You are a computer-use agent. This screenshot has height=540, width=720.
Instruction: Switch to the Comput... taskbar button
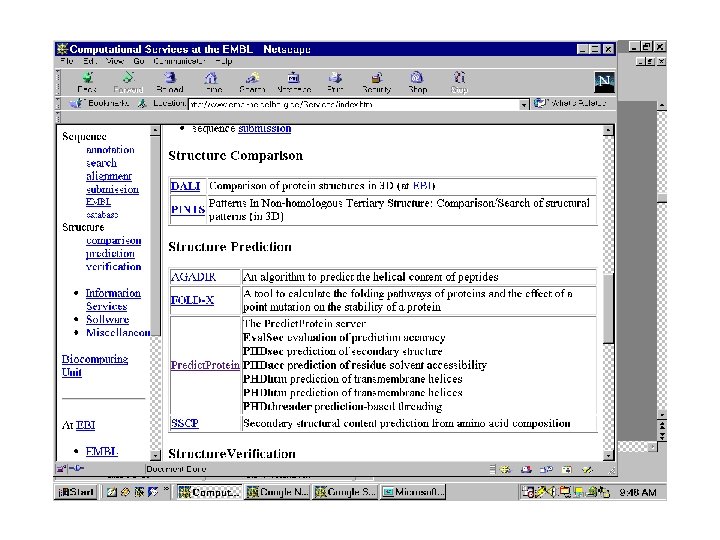209,492
